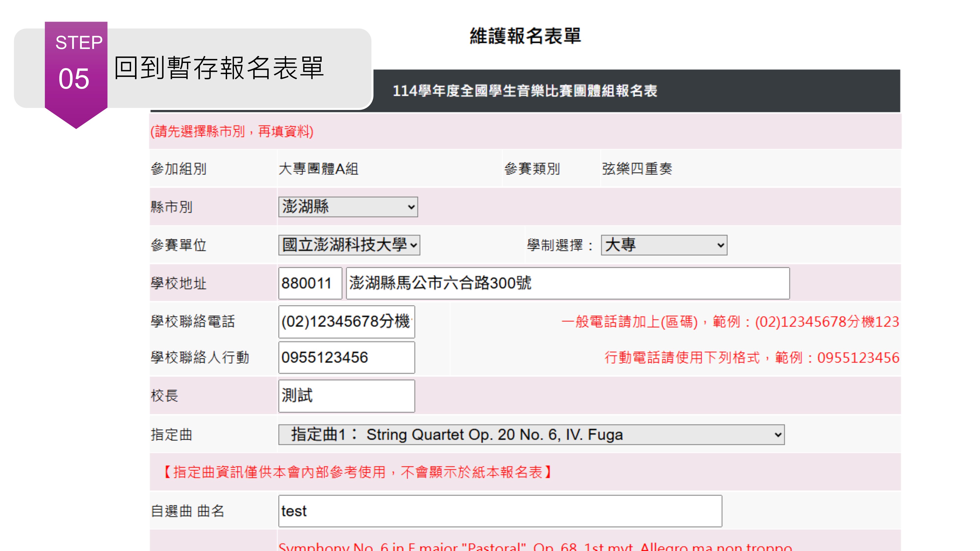Click the school contact phone field
980x551 pixels.
point(346,322)
